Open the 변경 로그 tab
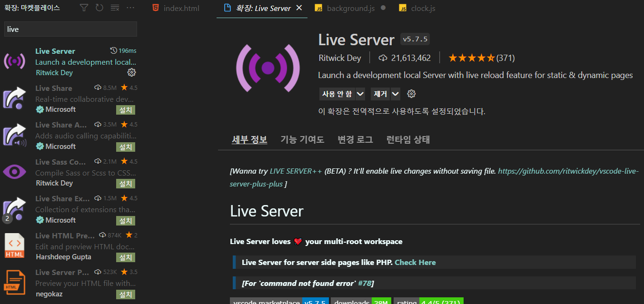Screen dimensions: 644x304 pyautogui.click(x=355, y=139)
